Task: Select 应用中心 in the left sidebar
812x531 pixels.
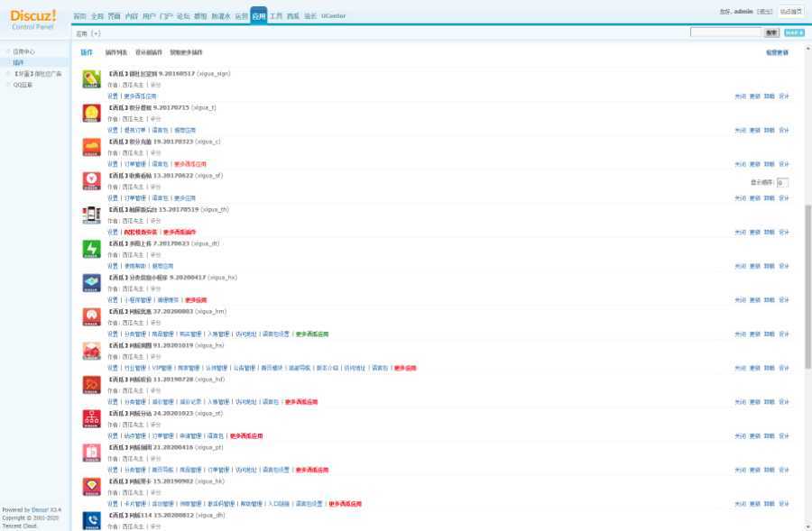Action: click(24, 51)
